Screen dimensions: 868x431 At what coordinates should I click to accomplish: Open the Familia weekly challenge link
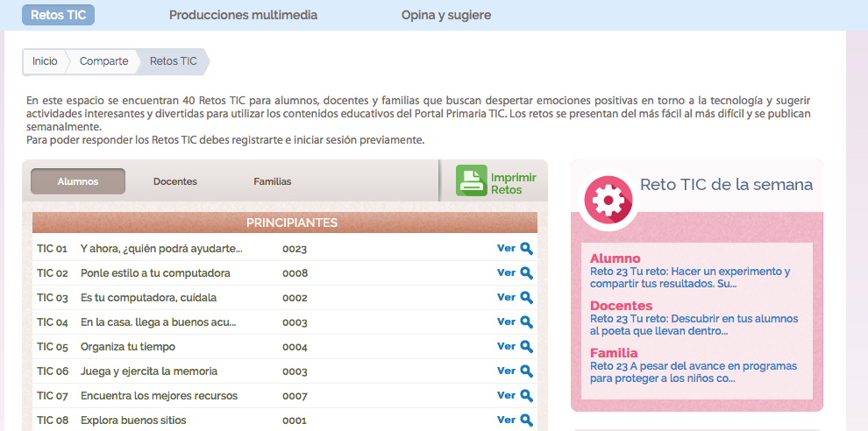point(693,371)
